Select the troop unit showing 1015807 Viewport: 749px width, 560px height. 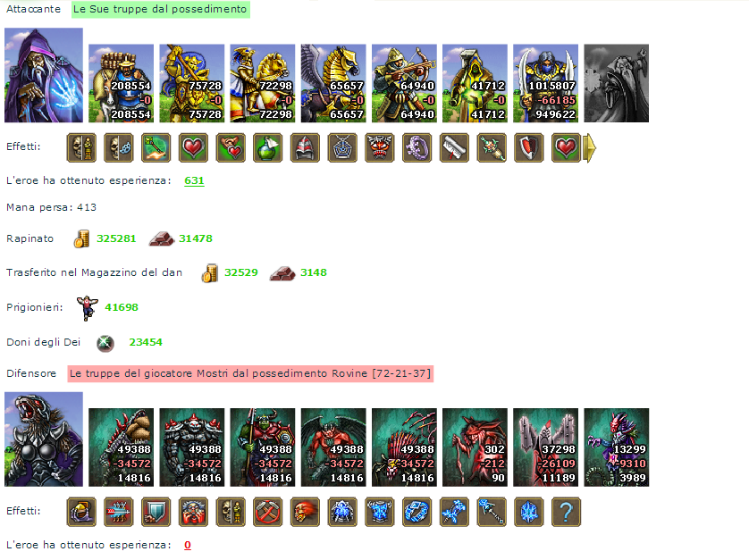pyautogui.click(x=545, y=83)
